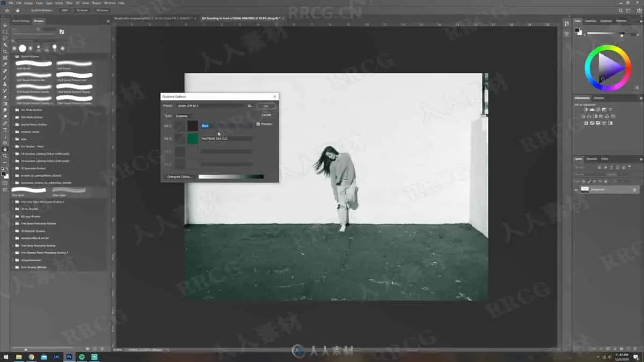This screenshot has width=644, height=362.
Task: Select the Eyedropper tool
Action: (x=5, y=64)
